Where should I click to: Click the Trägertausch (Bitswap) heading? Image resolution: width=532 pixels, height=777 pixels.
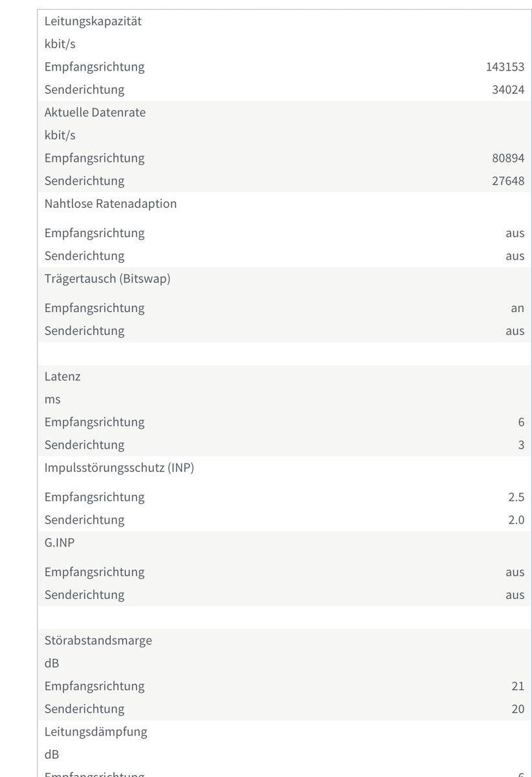pyautogui.click(x=107, y=278)
